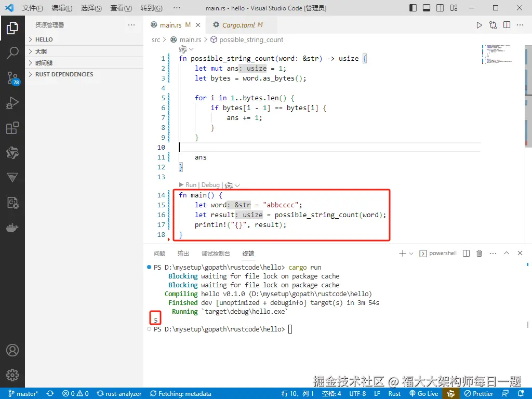This screenshot has width=532, height=399.
Task: Open the 转到(G) menu
Action: click(151, 8)
